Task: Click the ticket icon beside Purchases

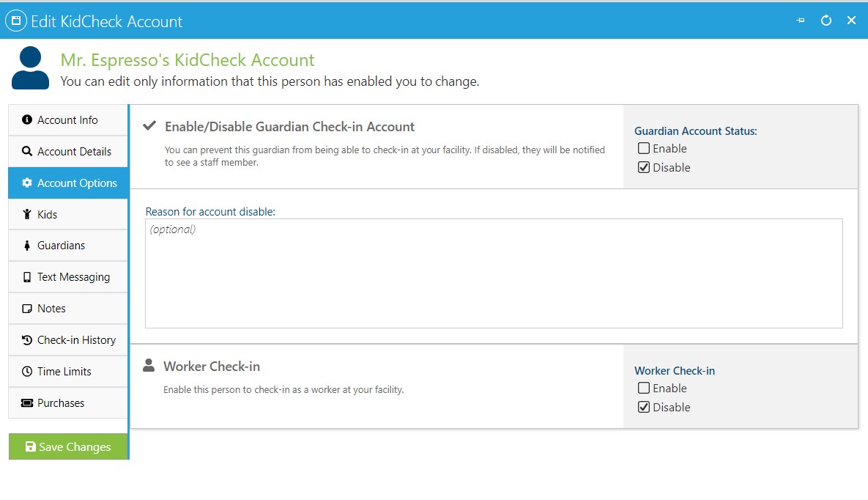Action: (x=26, y=403)
